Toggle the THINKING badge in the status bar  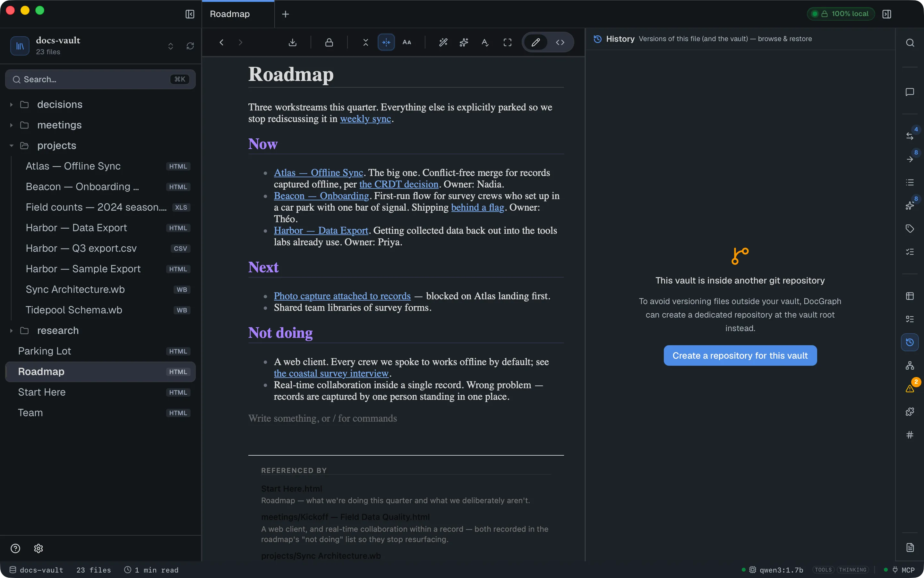pos(852,570)
